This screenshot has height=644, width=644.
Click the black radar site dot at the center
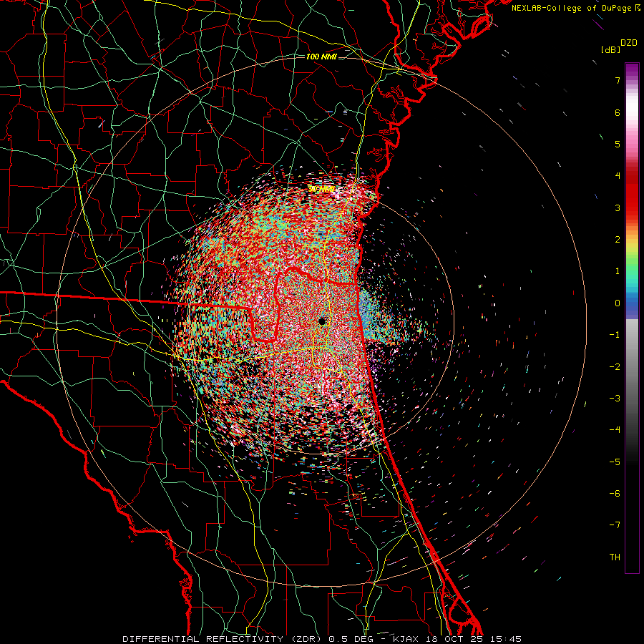tap(323, 321)
